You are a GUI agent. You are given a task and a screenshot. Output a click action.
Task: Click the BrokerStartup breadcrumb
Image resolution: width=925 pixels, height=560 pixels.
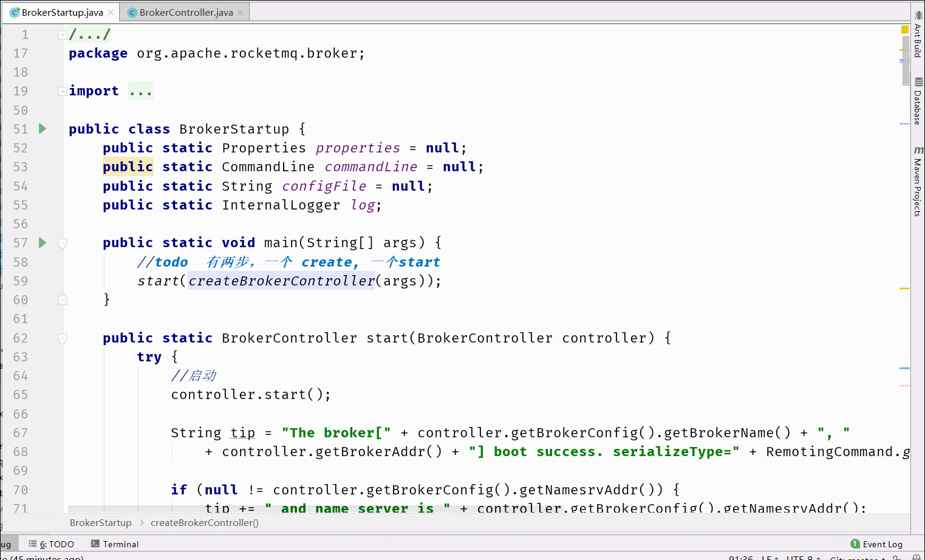(100, 523)
